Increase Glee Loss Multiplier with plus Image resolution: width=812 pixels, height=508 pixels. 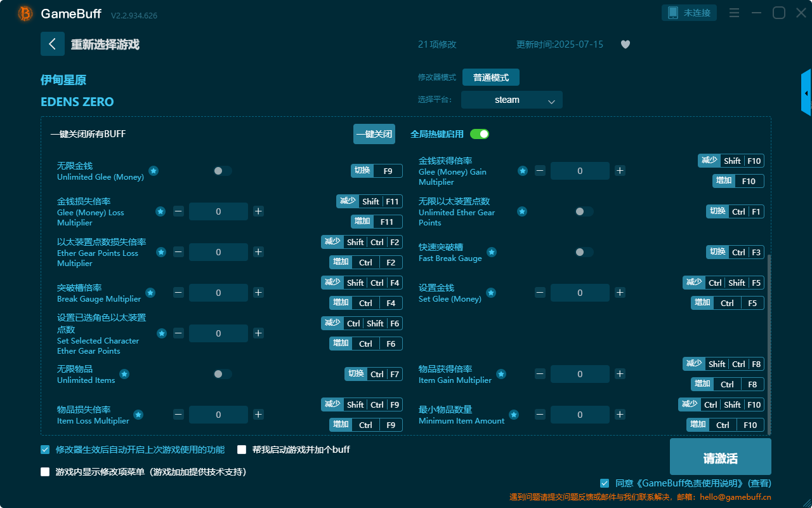[258, 211]
